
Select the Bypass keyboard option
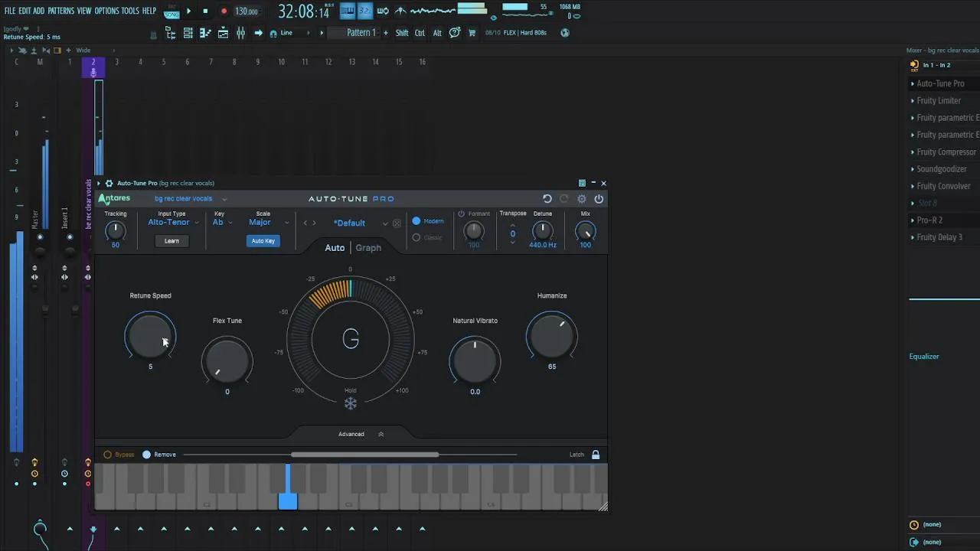point(119,455)
